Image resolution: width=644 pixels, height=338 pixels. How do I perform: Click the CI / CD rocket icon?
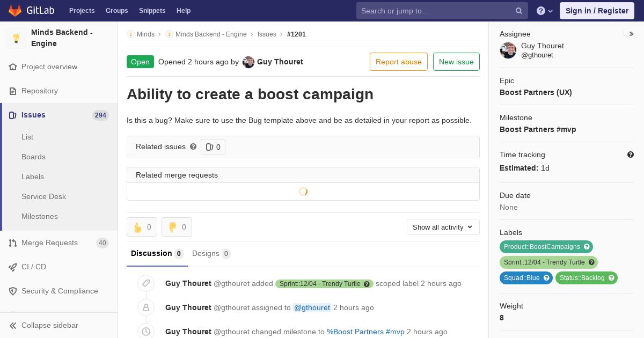click(13, 267)
